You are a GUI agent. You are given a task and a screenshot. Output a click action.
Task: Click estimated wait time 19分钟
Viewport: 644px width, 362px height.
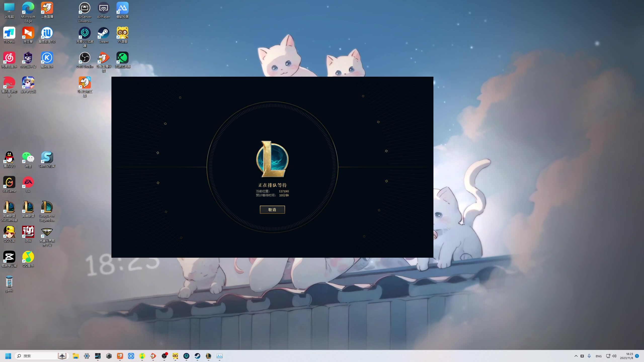coord(284,195)
